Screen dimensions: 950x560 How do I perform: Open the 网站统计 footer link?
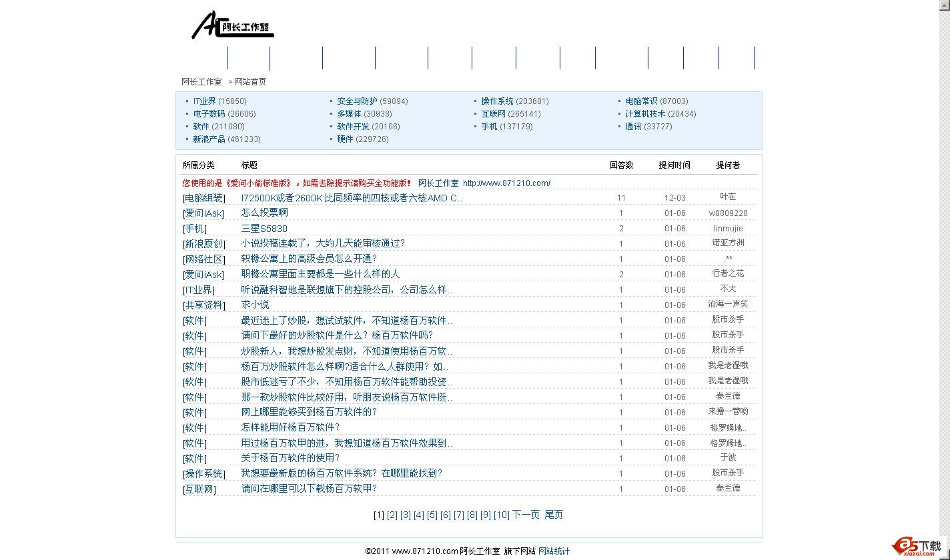click(x=554, y=551)
